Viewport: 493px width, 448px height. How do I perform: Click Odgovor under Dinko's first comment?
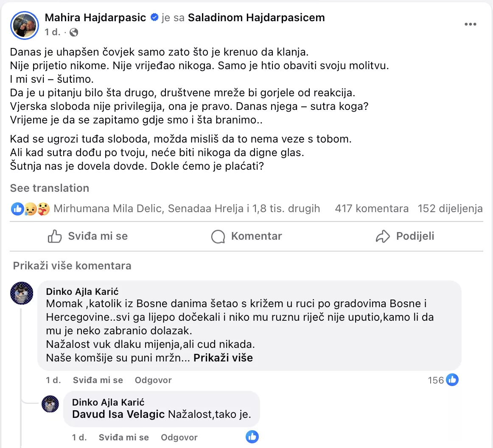click(153, 380)
